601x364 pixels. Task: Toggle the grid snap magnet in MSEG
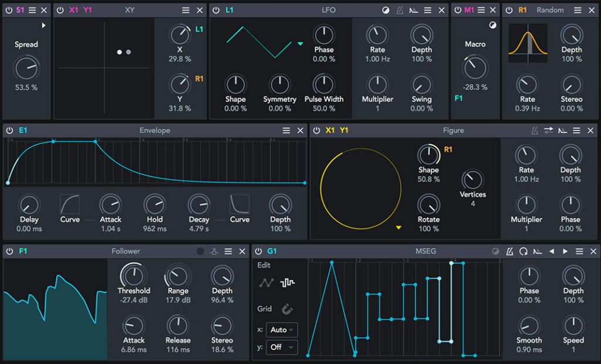click(x=287, y=309)
